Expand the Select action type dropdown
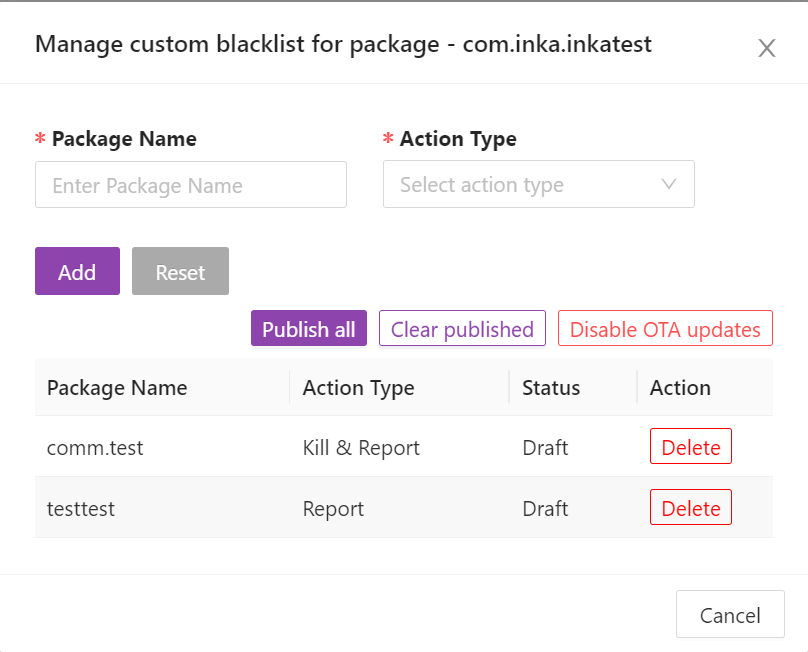808x652 pixels. click(x=538, y=184)
